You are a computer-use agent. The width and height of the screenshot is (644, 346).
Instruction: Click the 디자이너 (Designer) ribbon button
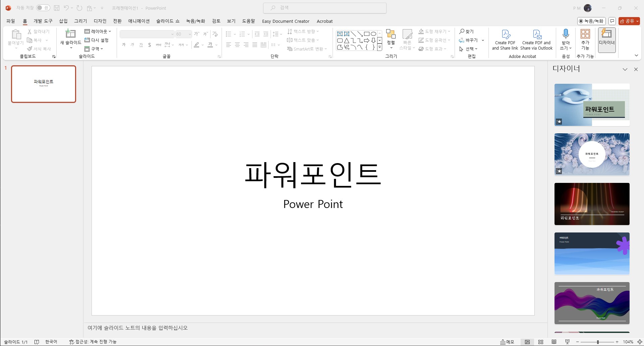pyautogui.click(x=607, y=40)
